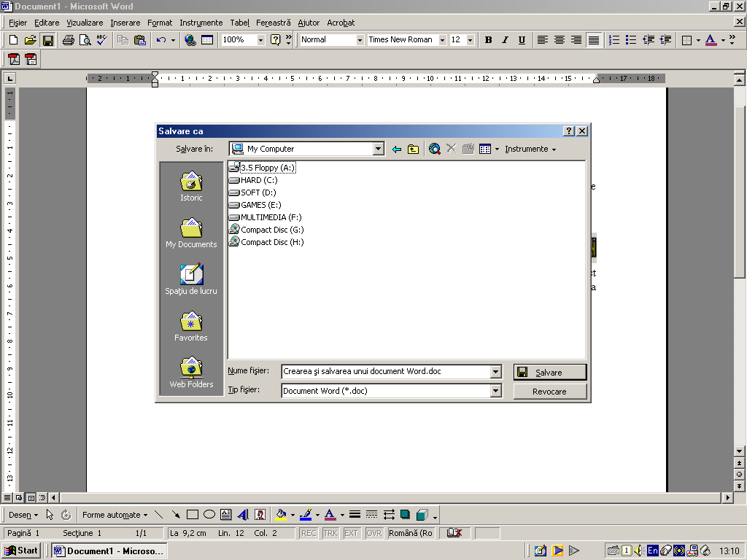Go up one folder level in dialog
This screenshot has width=747, height=560.
point(414,149)
